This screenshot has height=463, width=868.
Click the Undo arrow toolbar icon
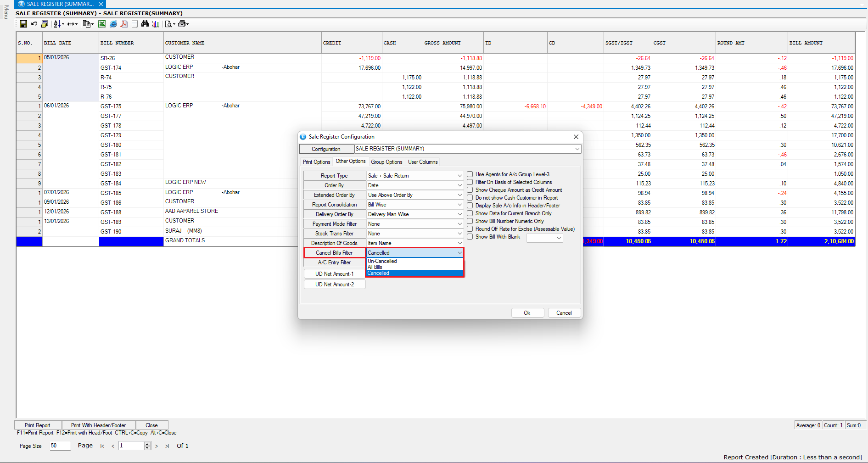click(34, 24)
